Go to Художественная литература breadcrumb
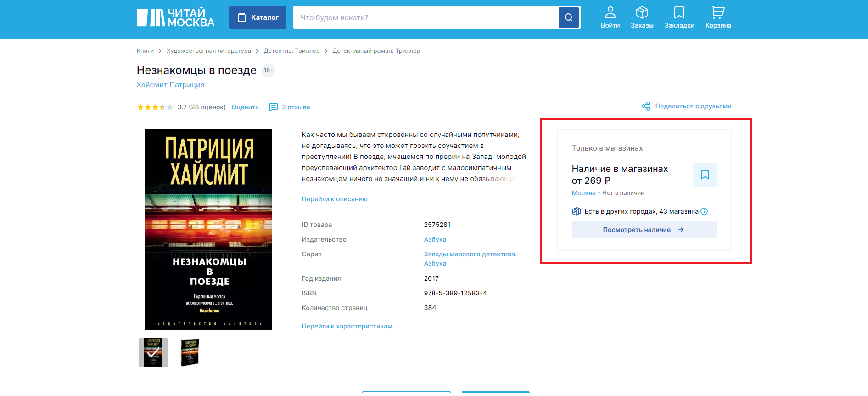The height and width of the screenshot is (396, 868). coord(208,51)
